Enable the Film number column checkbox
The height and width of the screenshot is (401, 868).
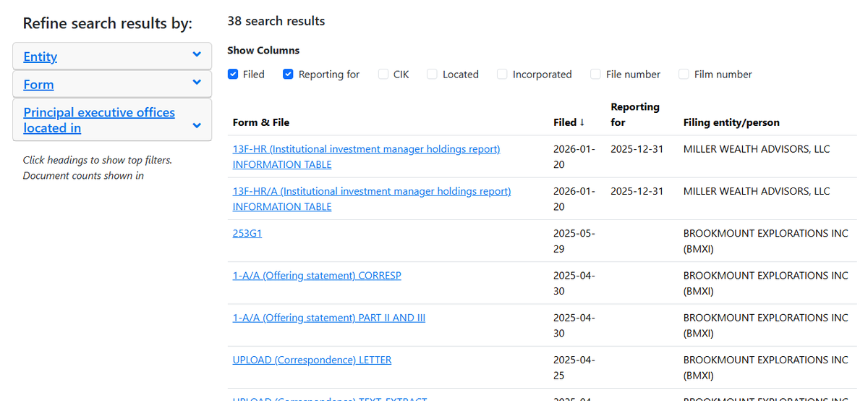[684, 74]
